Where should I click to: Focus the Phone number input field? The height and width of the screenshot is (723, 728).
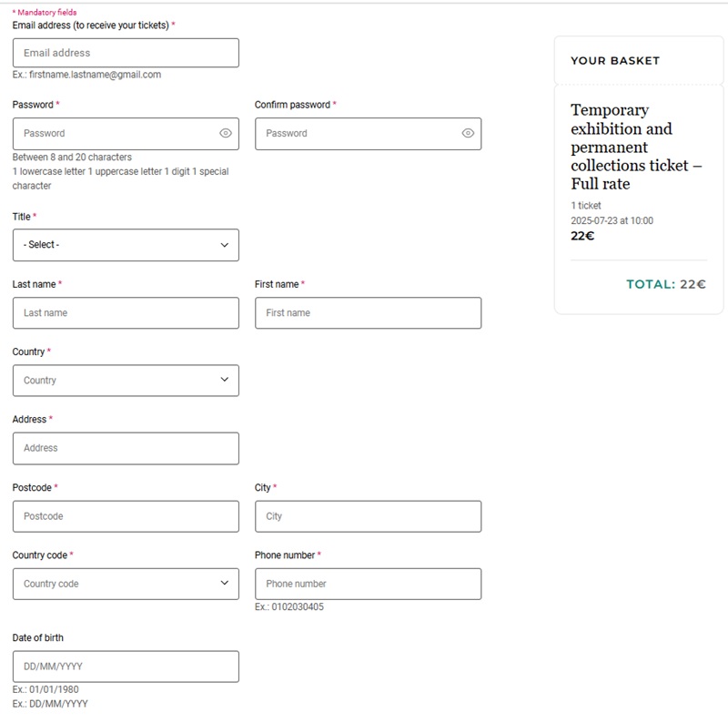coord(369,584)
